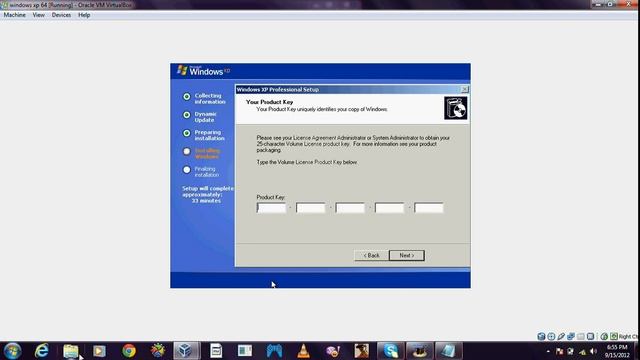Viewport: 640px width, 360px height.
Task: Click the 'Dynamic Update' step label
Action: pos(205,117)
